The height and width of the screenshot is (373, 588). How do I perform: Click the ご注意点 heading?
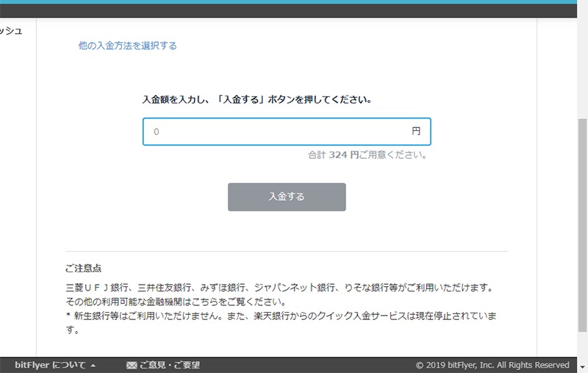pyautogui.click(x=83, y=269)
